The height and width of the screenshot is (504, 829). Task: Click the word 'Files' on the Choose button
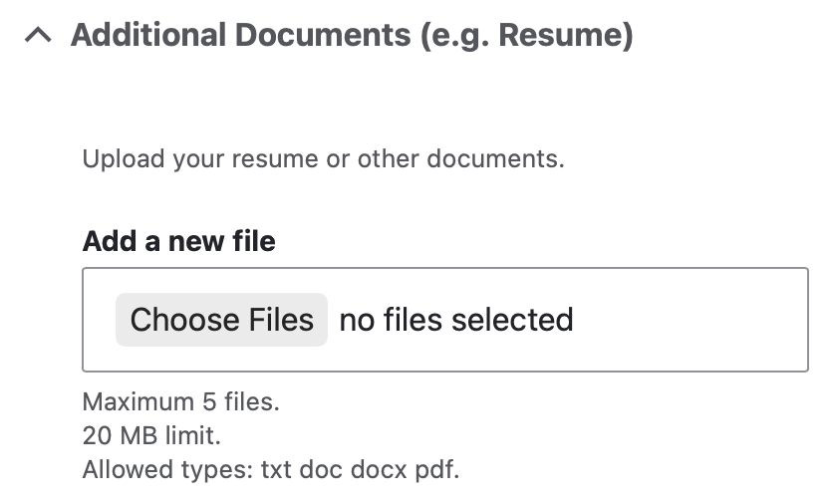[x=281, y=320]
